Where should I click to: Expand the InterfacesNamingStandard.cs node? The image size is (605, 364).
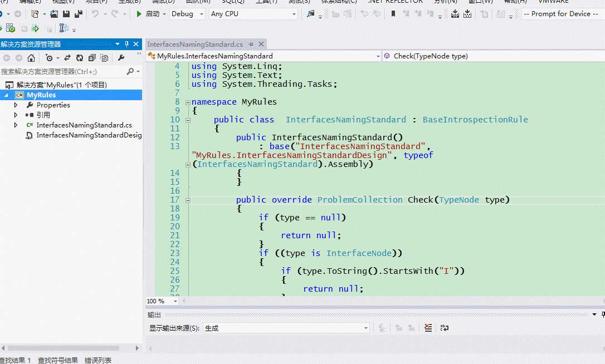coord(16,125)
